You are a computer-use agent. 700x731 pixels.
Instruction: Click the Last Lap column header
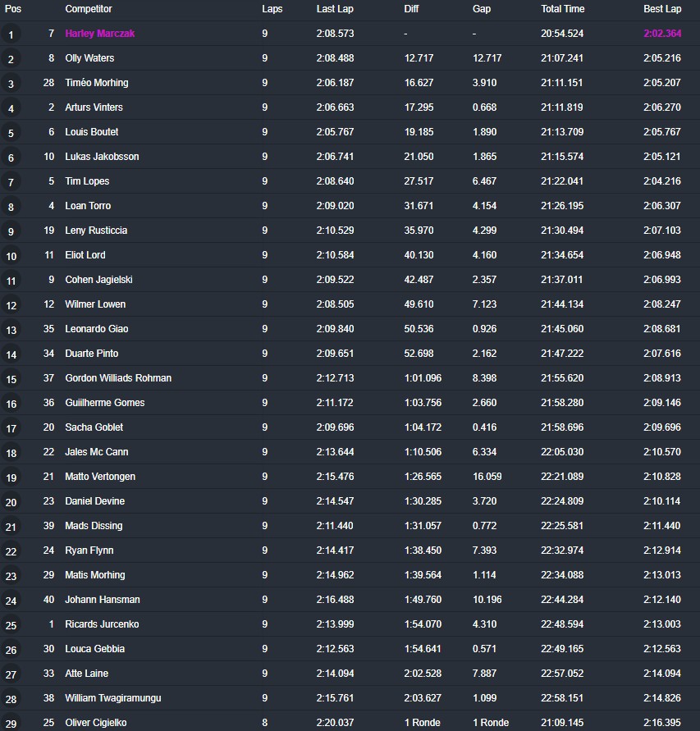(x=335, y=9)
